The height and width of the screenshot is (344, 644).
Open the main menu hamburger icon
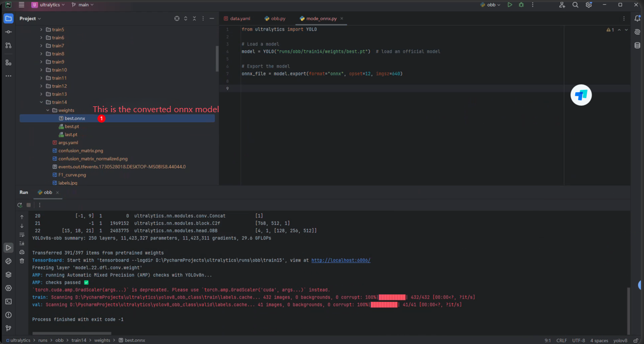click(22, 5)
